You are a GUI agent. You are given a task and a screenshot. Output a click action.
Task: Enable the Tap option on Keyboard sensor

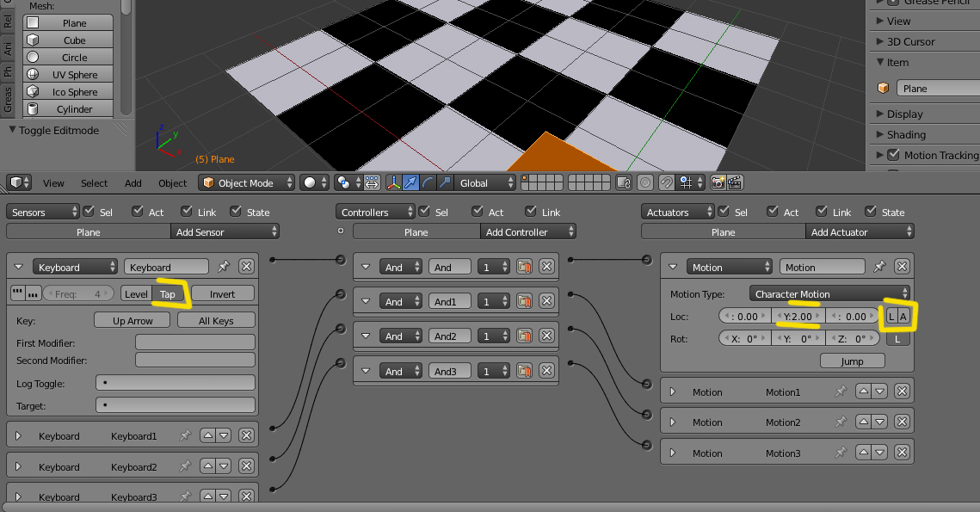(168, 293)
